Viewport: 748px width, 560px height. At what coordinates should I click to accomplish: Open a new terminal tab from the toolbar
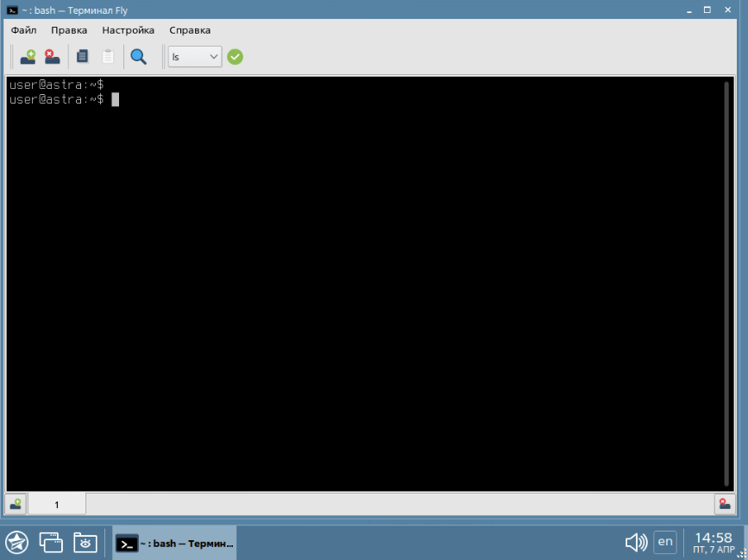click(28, 57)
